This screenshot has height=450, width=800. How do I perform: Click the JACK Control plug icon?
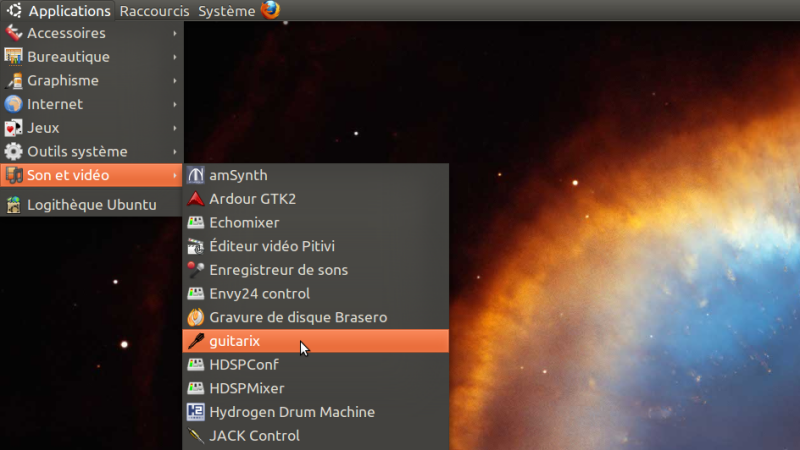[195, 436]
